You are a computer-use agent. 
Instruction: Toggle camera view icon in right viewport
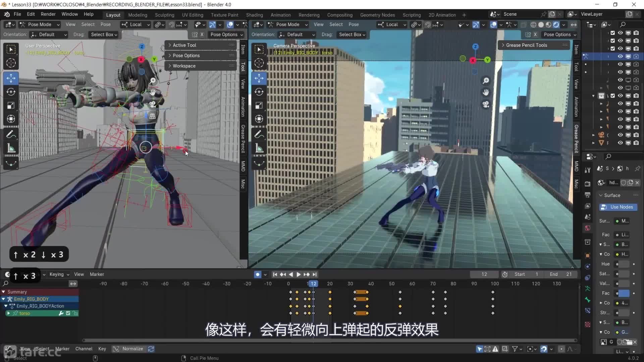[x=486, y=104]
